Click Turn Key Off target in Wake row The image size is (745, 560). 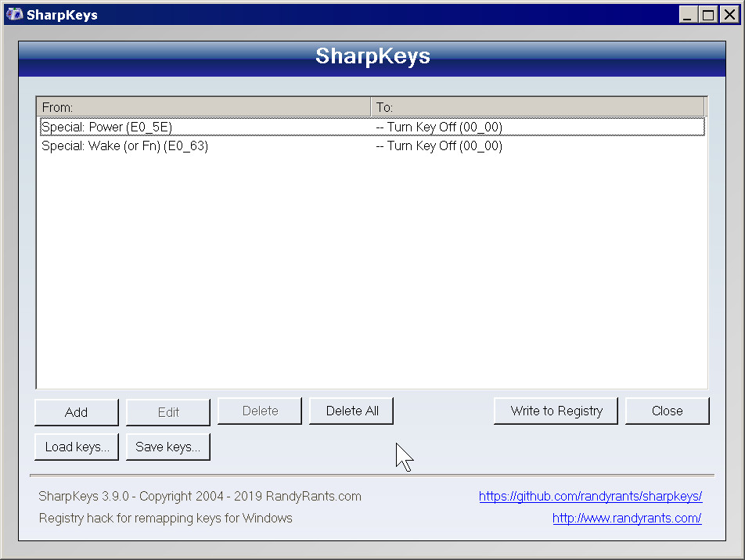(439, 146)
